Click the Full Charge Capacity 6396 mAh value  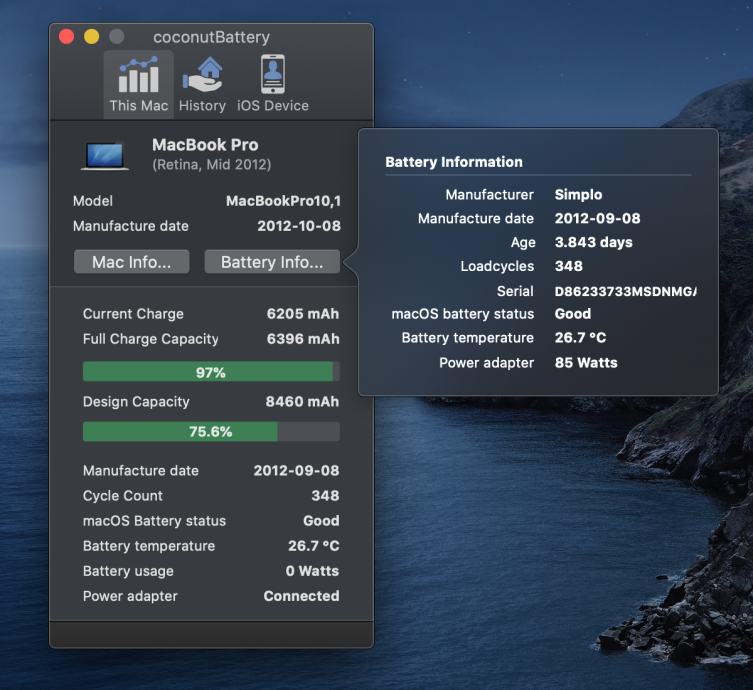tap(302, 339)
